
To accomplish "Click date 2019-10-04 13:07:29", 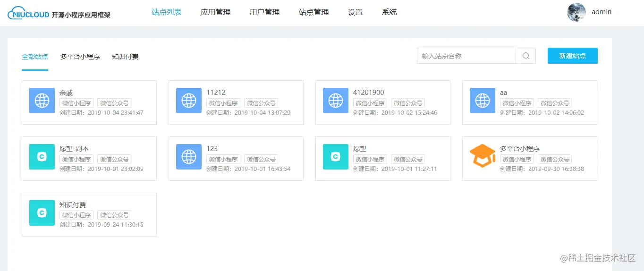I will click(263, 113).
